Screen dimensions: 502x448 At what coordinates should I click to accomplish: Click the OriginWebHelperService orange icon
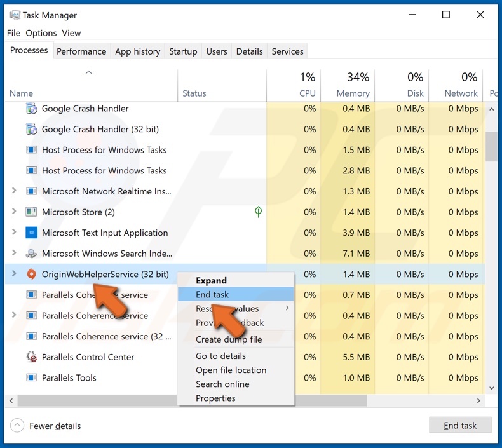31,274
